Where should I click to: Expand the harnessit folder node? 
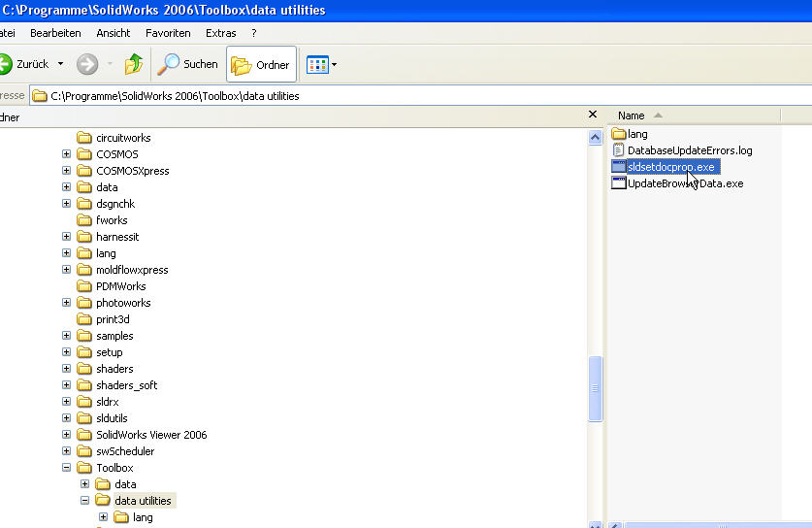coord(66,237)
